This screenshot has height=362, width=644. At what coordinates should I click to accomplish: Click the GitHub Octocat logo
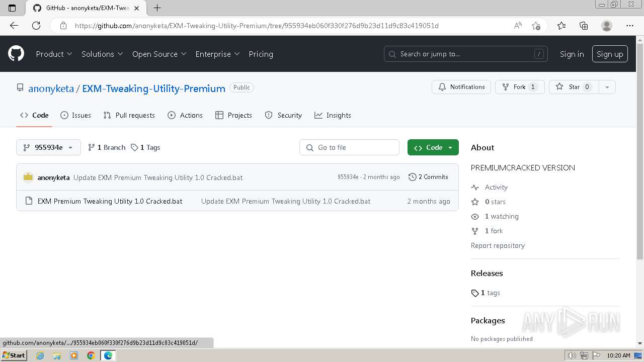[x=16, y=54]
